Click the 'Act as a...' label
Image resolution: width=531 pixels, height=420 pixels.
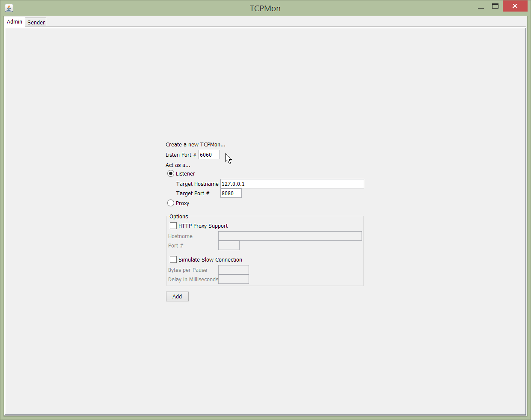[178, 165]
